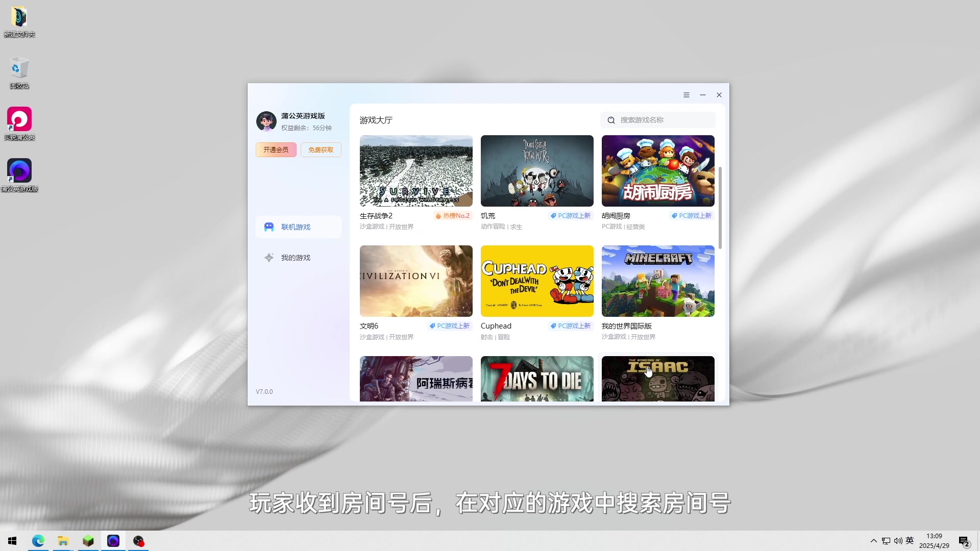Open the 胡闹厨房 game thumbnail
The width and height of the screenshot is (980, 551).
coord(658,171)
